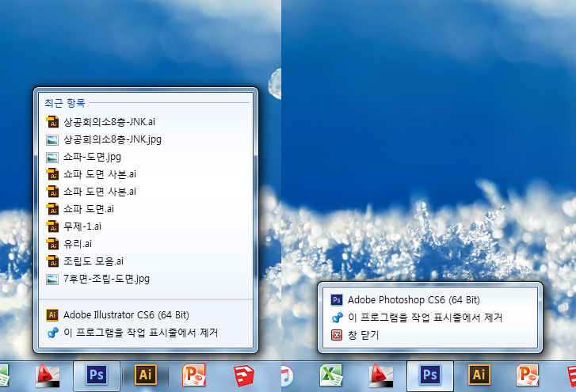Click the iTunes taskbar icon
576x392 pixels.
(x=287, y=375)
